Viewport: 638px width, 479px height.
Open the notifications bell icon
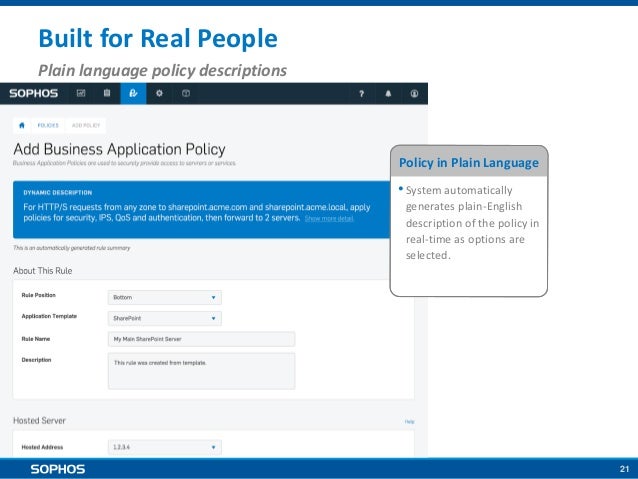click(388, 94)
